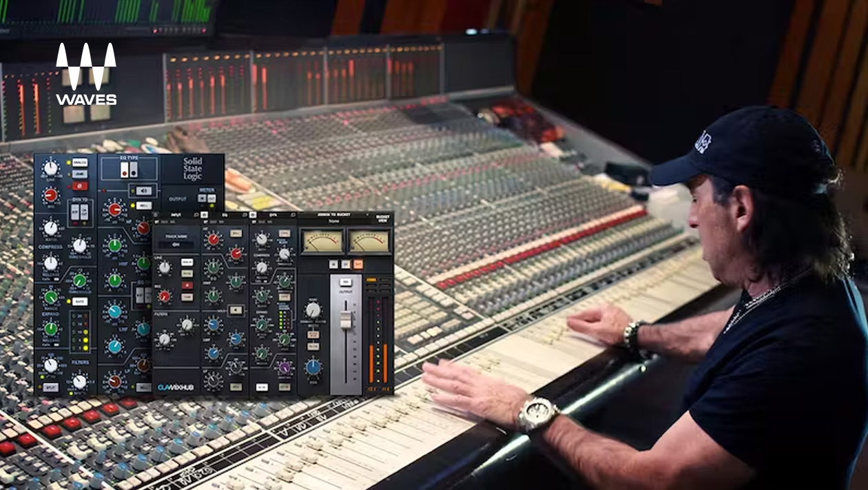Adjust blue Pan knob in CLA MixHub

tap(313, 367)
